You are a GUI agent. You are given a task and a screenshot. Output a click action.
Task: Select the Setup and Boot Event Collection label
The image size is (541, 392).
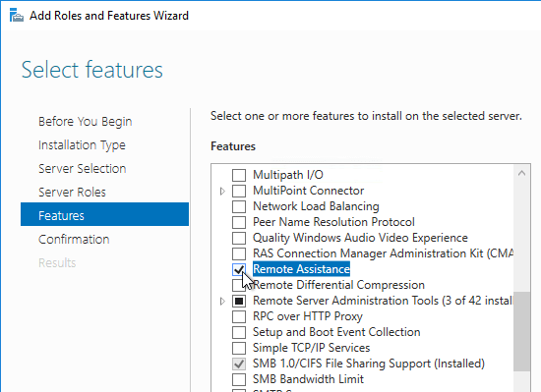pos(336,332)
